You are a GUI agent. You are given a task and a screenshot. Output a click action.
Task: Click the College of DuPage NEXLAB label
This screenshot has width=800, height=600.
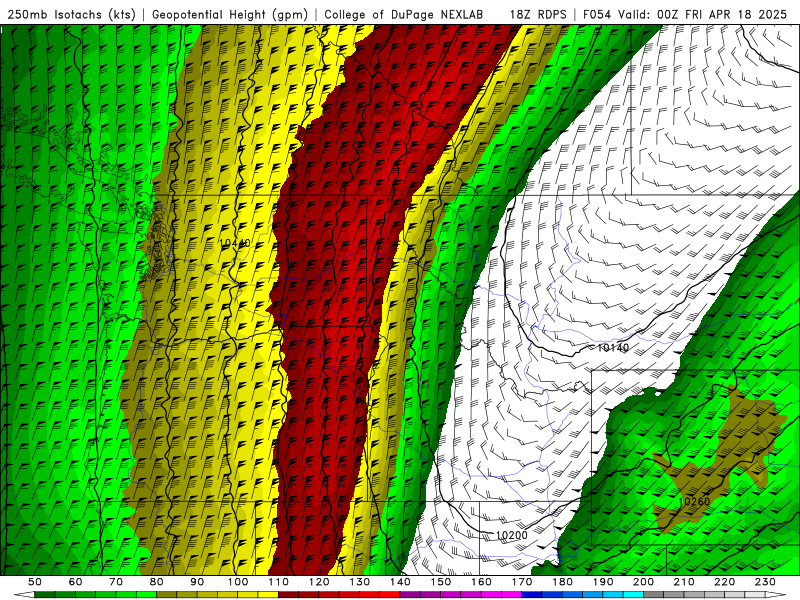(x=404, y=15)
